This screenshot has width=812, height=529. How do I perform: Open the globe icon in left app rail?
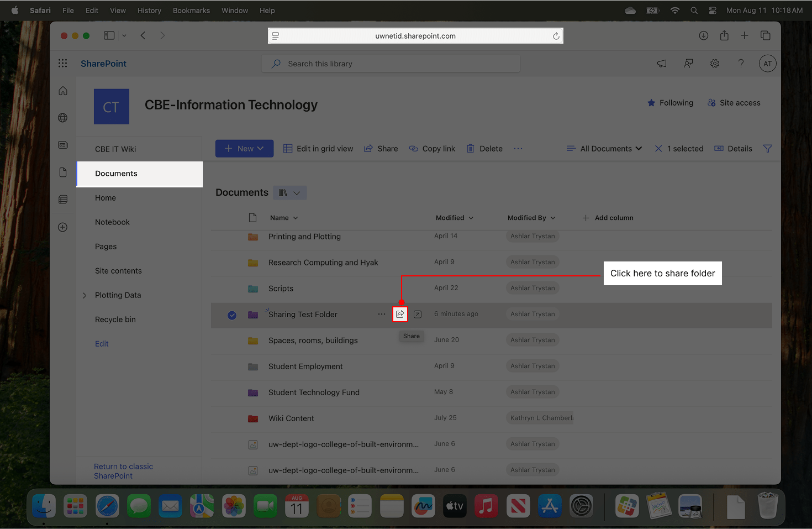pos(63,118)
